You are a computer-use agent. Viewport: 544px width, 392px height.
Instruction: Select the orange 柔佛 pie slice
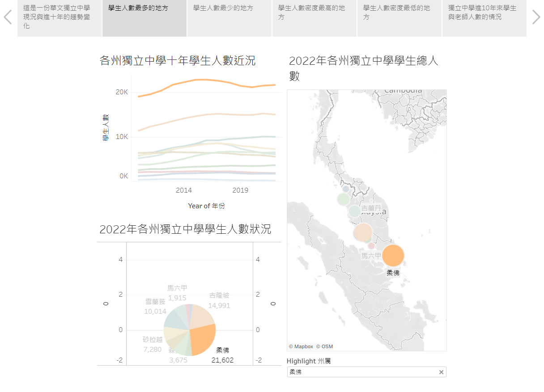202,339
